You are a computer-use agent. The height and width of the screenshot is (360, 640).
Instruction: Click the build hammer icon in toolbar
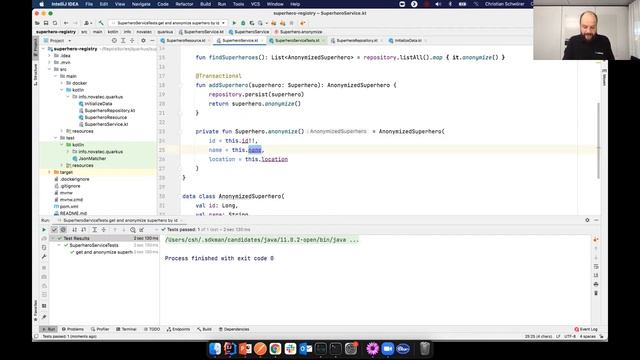(x=101, y=23)
